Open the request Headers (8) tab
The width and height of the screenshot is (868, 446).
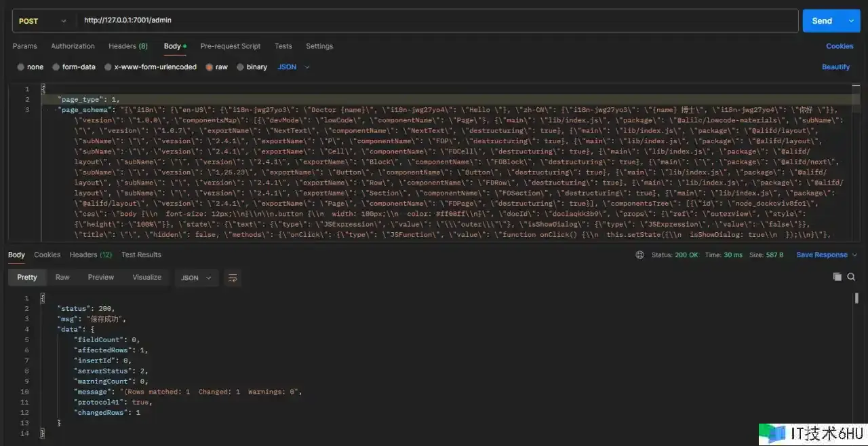[127, 46]
